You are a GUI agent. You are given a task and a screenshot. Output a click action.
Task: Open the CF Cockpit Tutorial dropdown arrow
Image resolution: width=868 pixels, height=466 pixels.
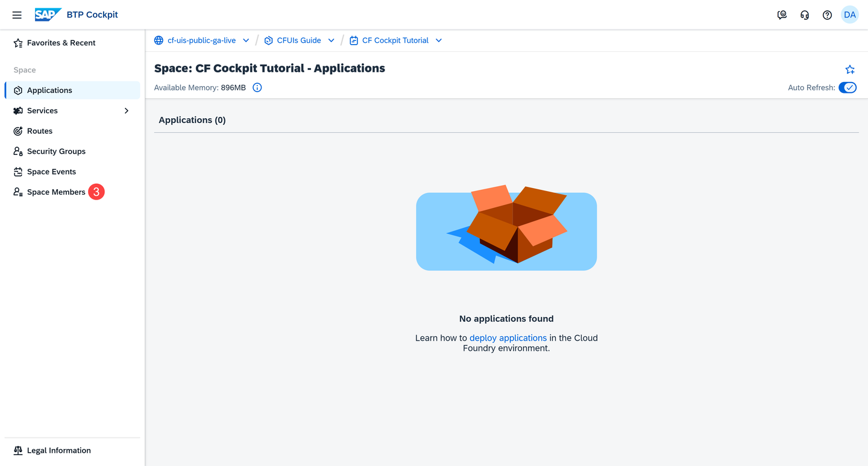click(x=439, y=40)
